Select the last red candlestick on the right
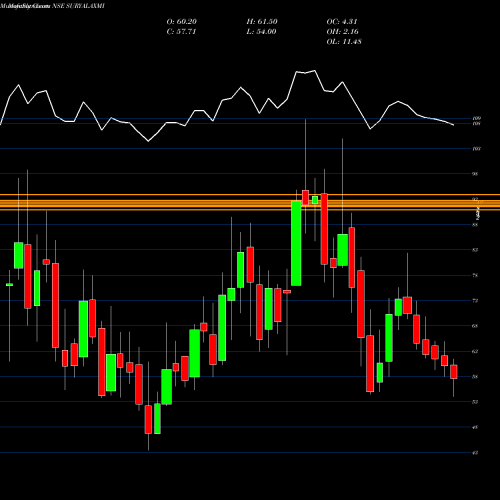Viewport: 500px width, 500px height. 454,372
